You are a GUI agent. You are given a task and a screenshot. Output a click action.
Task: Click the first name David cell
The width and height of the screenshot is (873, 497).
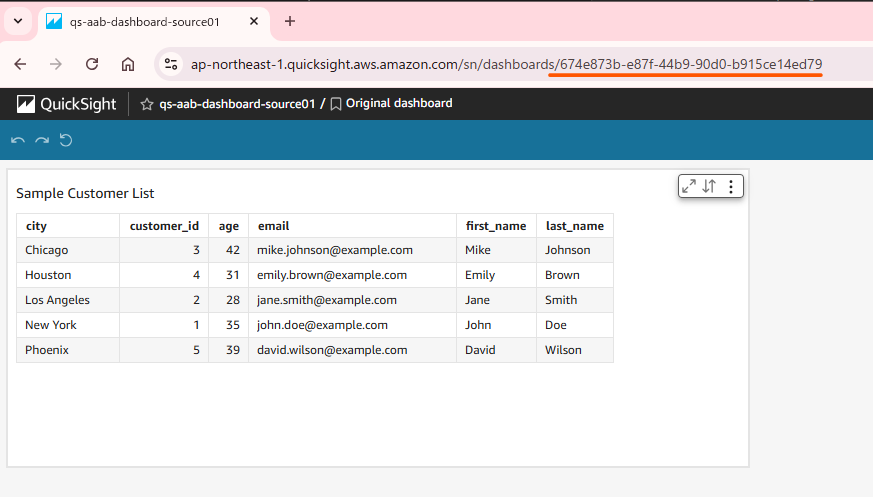pyautogui.click(x=496, y=350)
